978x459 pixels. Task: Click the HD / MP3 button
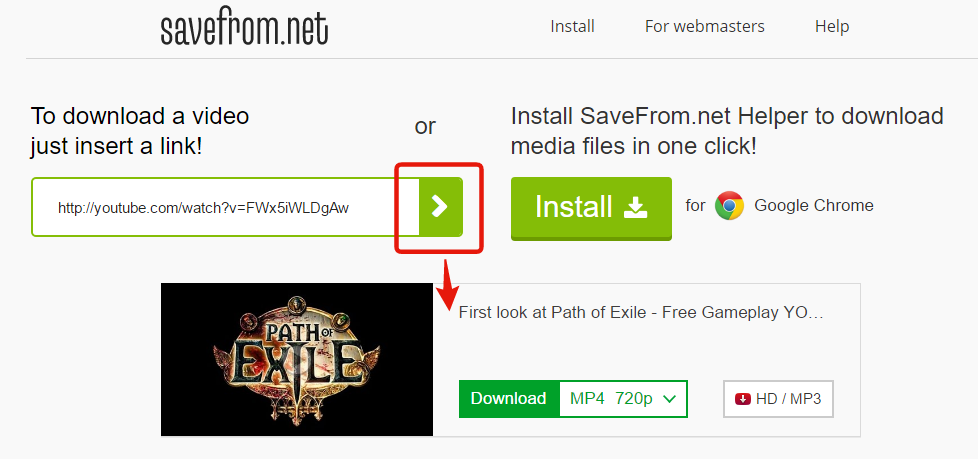pyautogui.click(x=778, y=399)
